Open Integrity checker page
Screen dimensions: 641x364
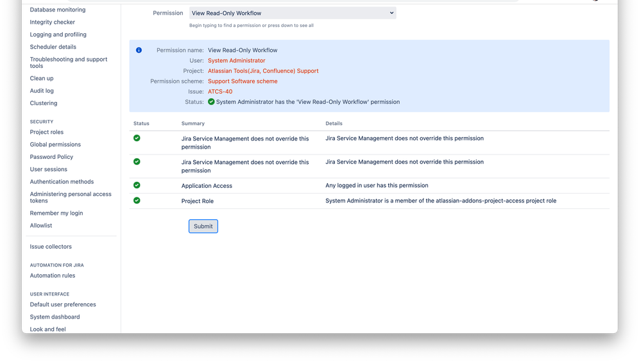[x=53, y=22]
